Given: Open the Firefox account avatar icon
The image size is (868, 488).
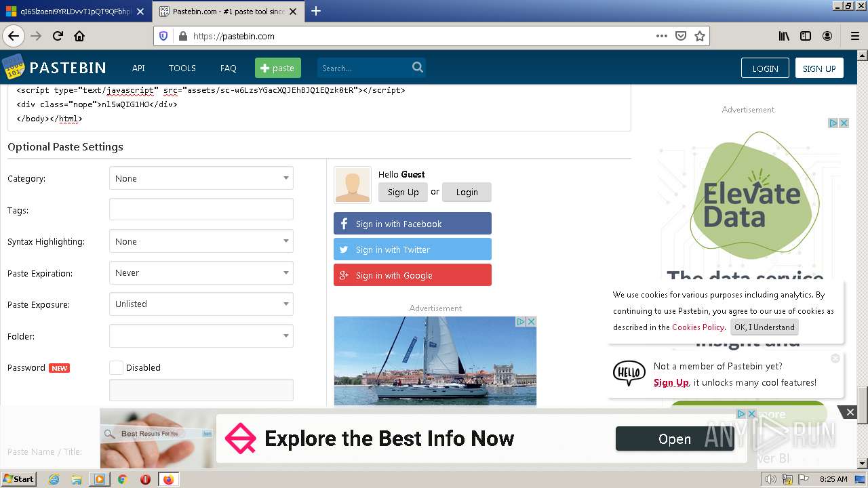Looking at the screenshot, I should click(827, 36).
